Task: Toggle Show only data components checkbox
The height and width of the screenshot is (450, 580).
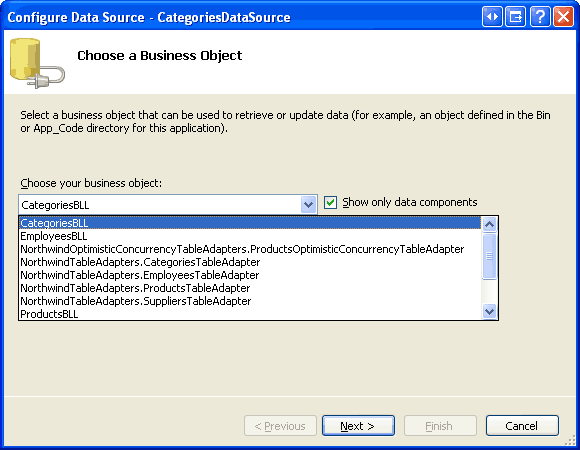Action: click(330, 203)
